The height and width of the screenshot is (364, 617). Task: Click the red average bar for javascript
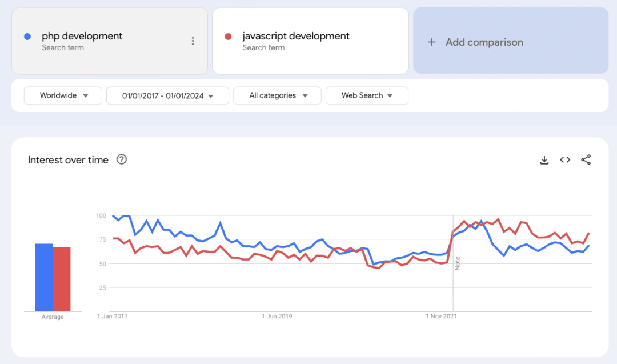pos(62,279)
